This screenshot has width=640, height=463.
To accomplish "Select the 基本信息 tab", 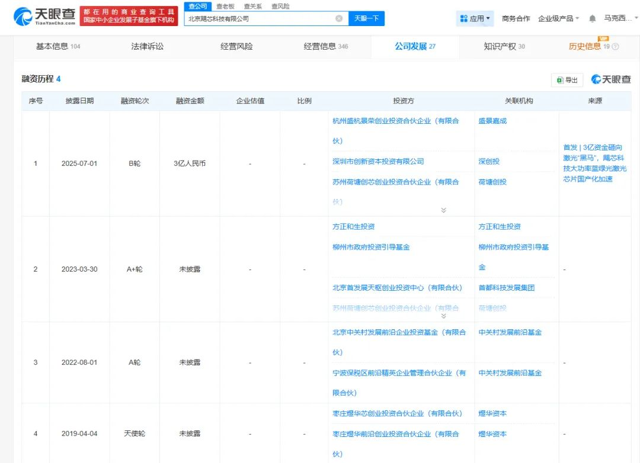I will point(58,47).
